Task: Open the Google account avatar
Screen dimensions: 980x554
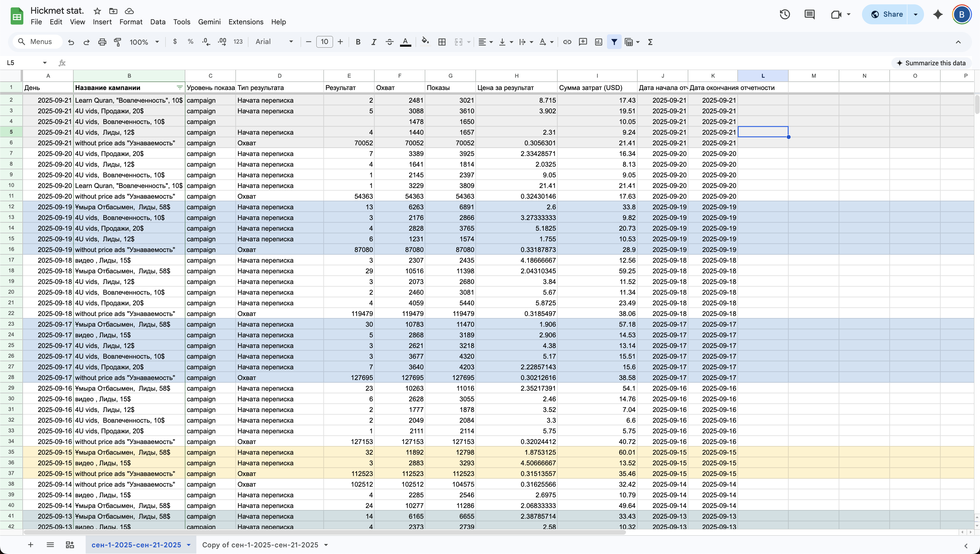Action: [962, 14]
